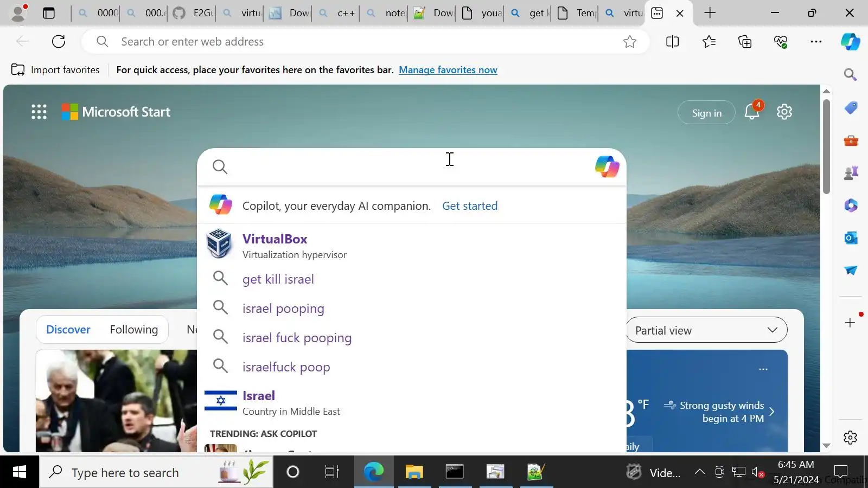
Task: Open Command Prompt taskbar icon
Action: 455,472
